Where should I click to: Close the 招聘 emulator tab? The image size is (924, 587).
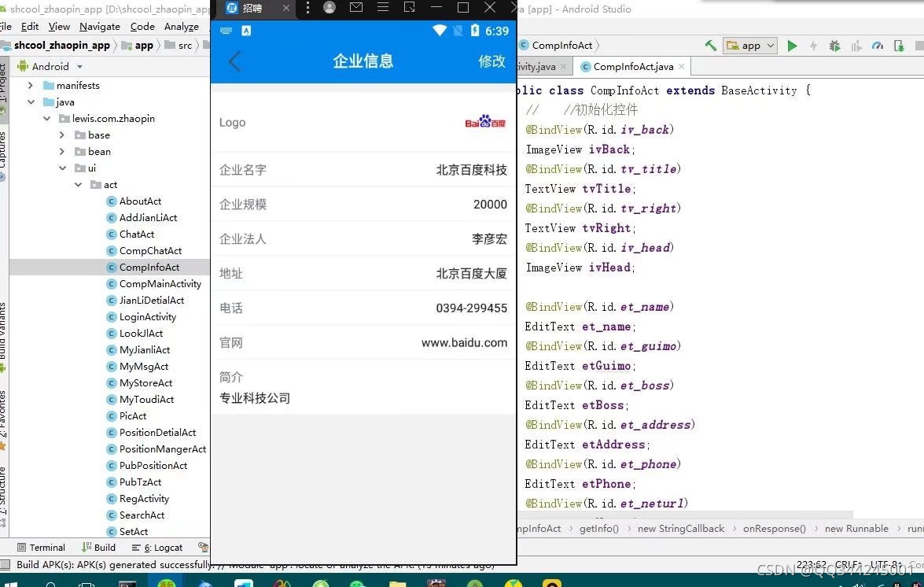285,8
